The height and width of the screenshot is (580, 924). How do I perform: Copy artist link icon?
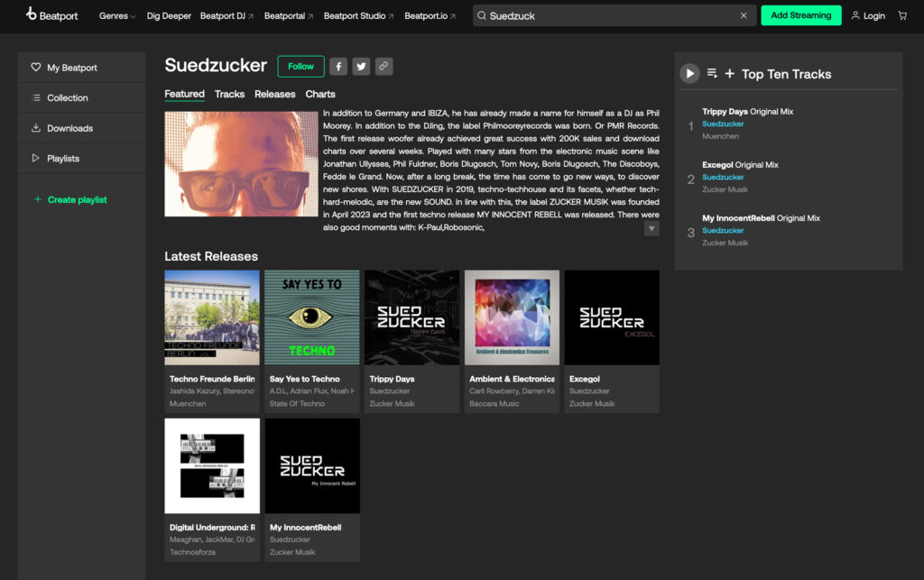[x=383, y=67]
